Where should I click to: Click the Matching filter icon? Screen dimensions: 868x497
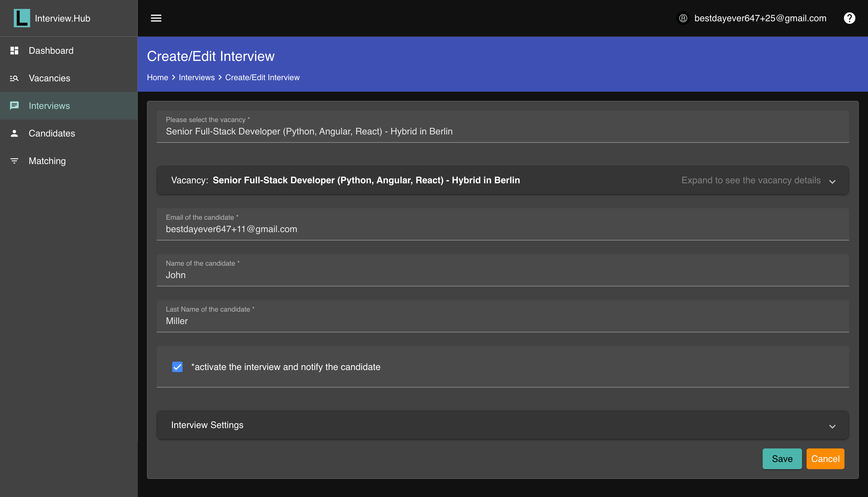(14, 161)
